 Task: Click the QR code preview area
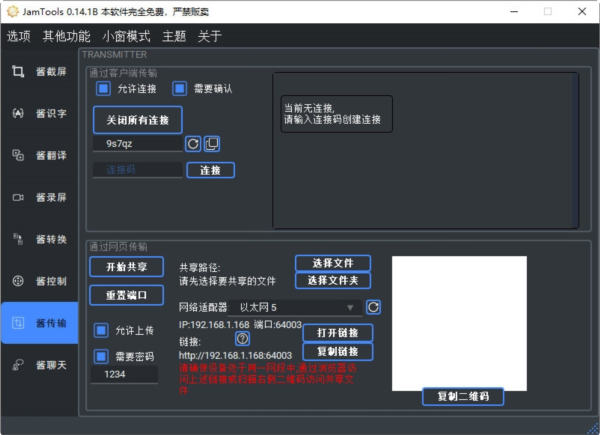pyautogui.click(x=459, y=323)
